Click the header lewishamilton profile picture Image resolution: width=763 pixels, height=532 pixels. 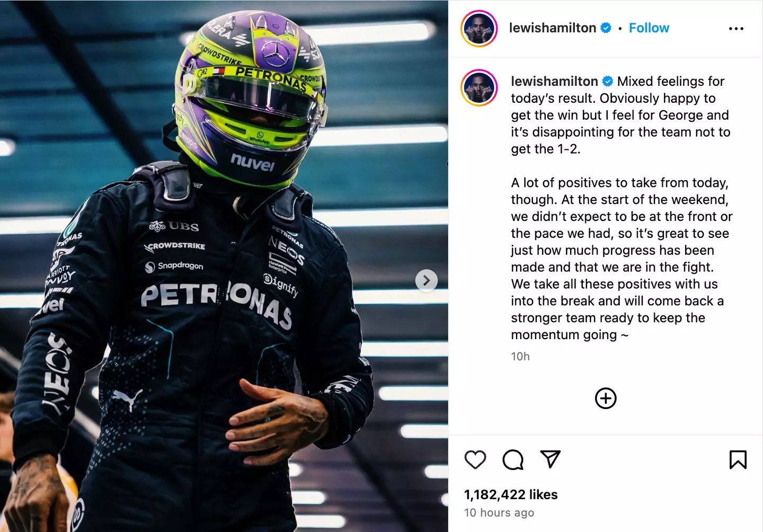coord(479,29)
